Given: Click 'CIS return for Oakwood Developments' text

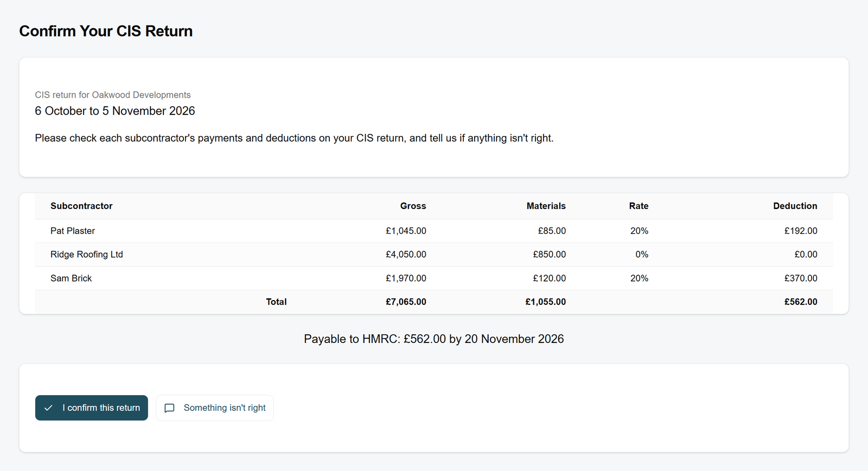Looking at the screenshot, I should point(113,95).
